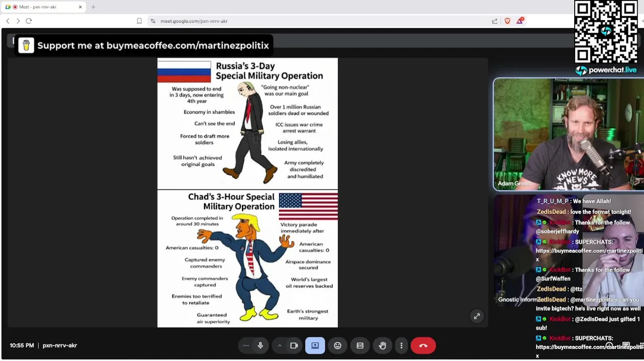Click the @soberjeffhardy follow message
Viewport: 644px width, 361px height.
click(583, 227)
